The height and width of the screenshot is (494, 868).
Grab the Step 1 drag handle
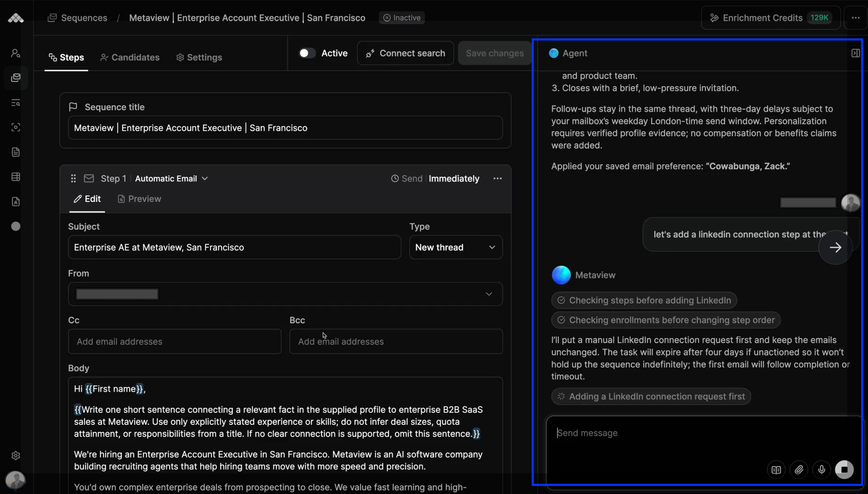[73, 179]
